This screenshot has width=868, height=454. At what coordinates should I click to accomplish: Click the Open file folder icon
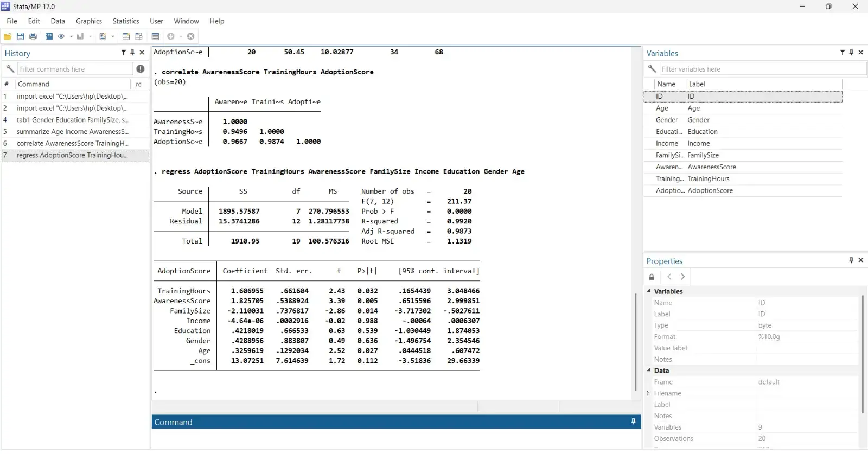tap(8, 36)
